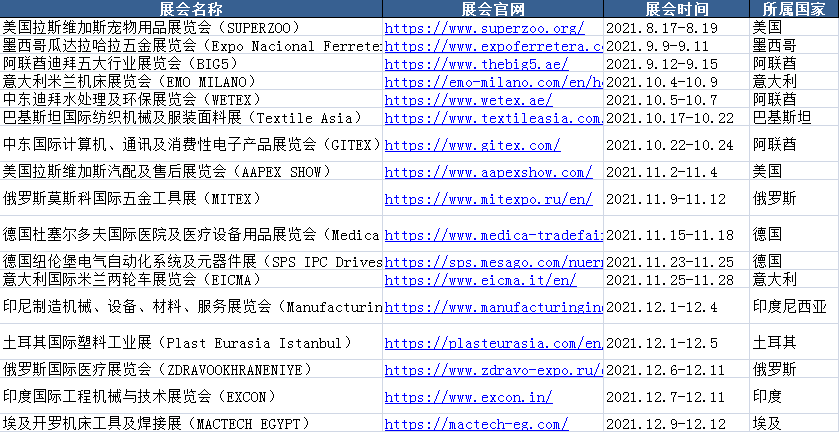839x432 pixels.
Task: Select the date cell 2021.10.5-10.7
Action: tap(677, 99)
